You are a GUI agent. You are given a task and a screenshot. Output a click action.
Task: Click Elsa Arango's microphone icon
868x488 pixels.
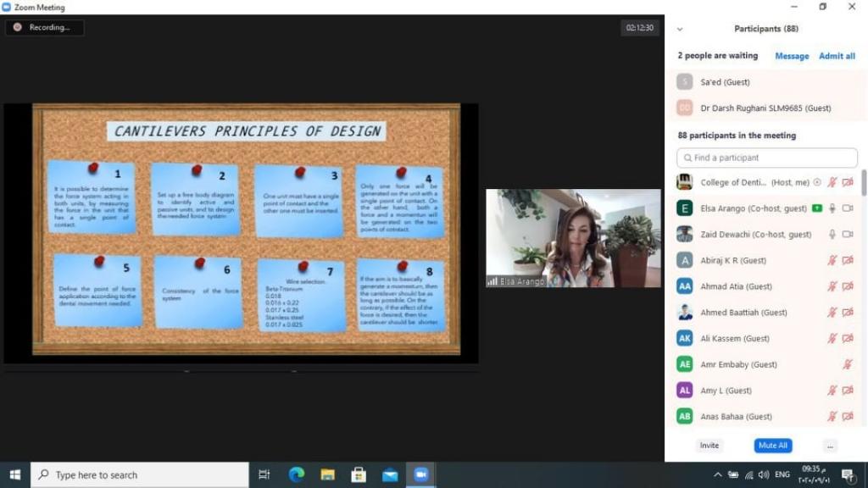[x=832, y=208]
